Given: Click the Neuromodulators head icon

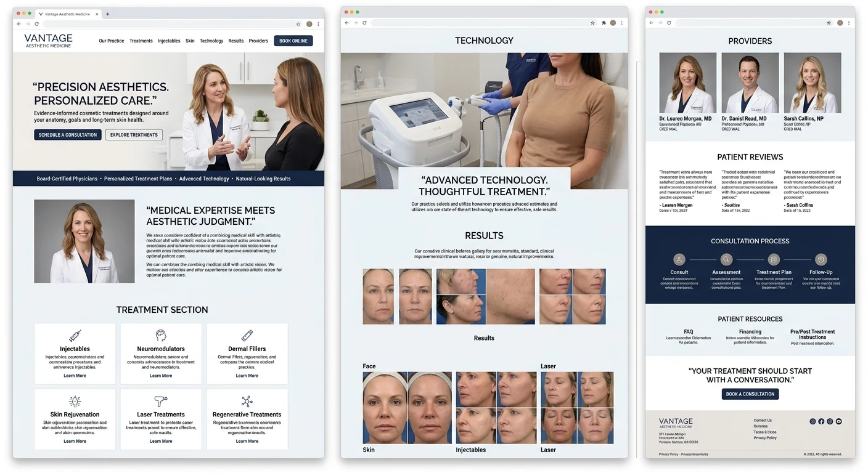Looking at the screenshot, I should 161,336.
